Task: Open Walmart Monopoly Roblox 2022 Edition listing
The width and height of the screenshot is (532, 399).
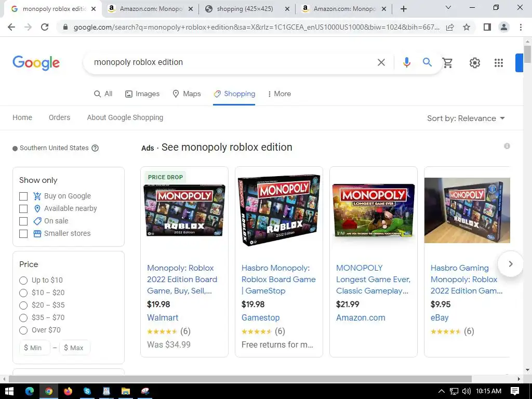Action: [x=182, y=279]
